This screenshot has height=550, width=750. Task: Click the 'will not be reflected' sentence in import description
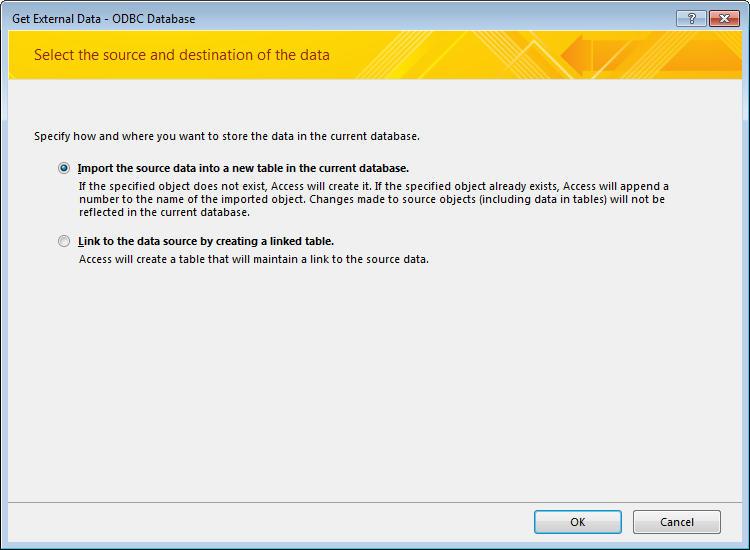pyautogui.click(x=372, y=206)
